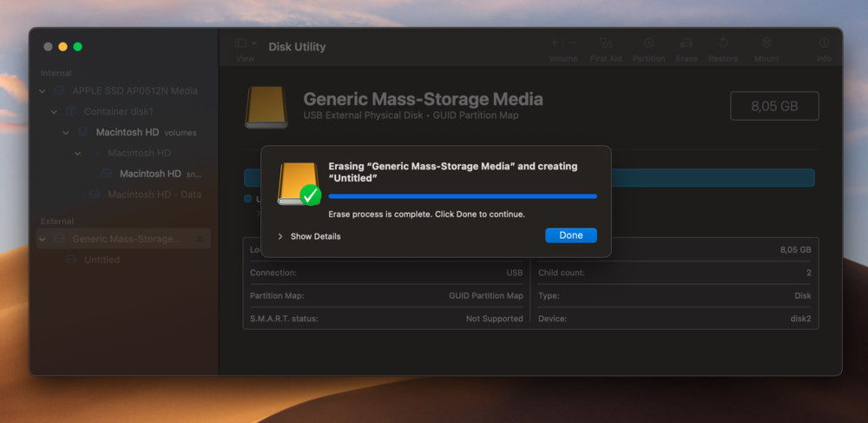Collapse the Container disk1 chevron
Screen dimensions: 868x423
(54, 112)
